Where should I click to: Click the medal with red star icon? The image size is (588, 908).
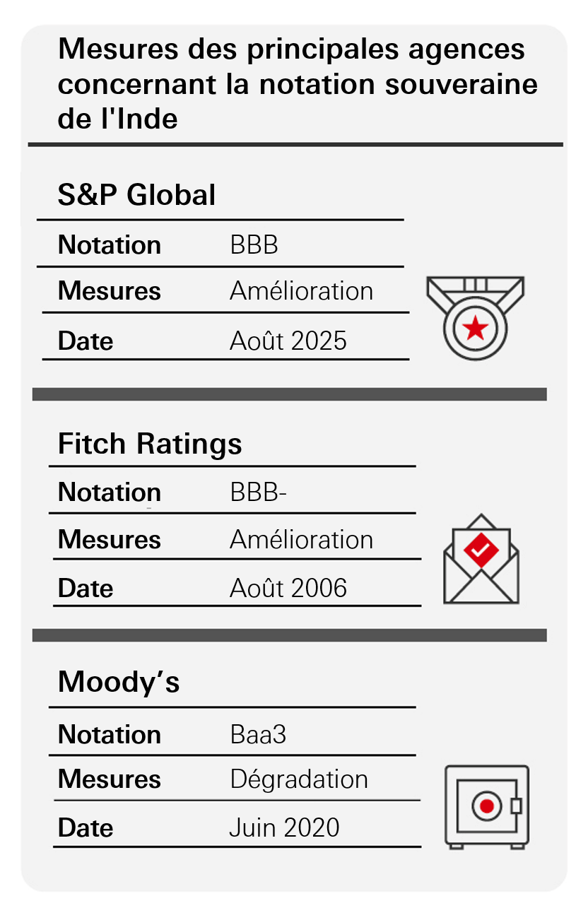coord(475,317)
